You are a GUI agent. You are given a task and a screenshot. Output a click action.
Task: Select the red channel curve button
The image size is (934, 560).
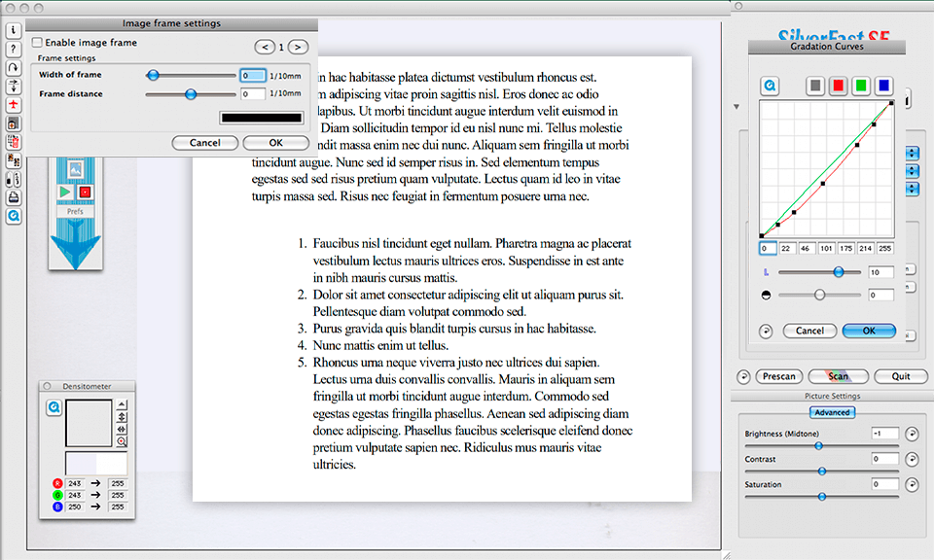(x=839, y=86)
